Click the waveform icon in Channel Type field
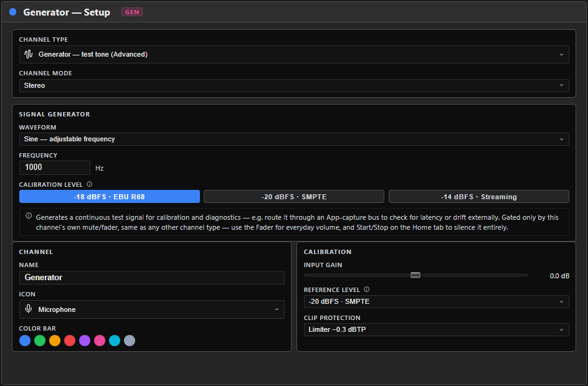 click(x=29, y=54)
